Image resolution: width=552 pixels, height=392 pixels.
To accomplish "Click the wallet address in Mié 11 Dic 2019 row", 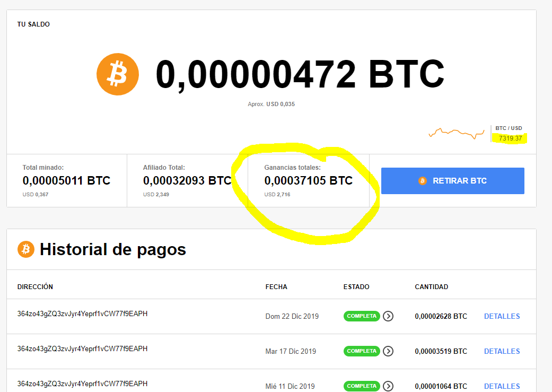I will pyautogui.click(x=82, y=384).
